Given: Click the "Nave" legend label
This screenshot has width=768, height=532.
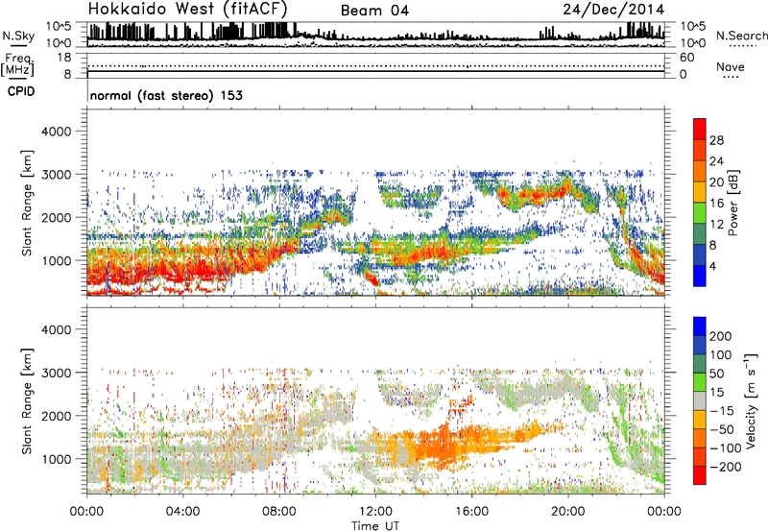Looking at the screenshot, I should (731, 66).
